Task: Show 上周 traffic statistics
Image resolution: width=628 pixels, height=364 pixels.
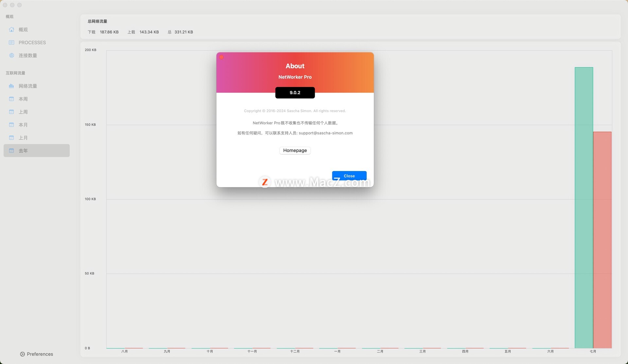Action: pos(36,112)
